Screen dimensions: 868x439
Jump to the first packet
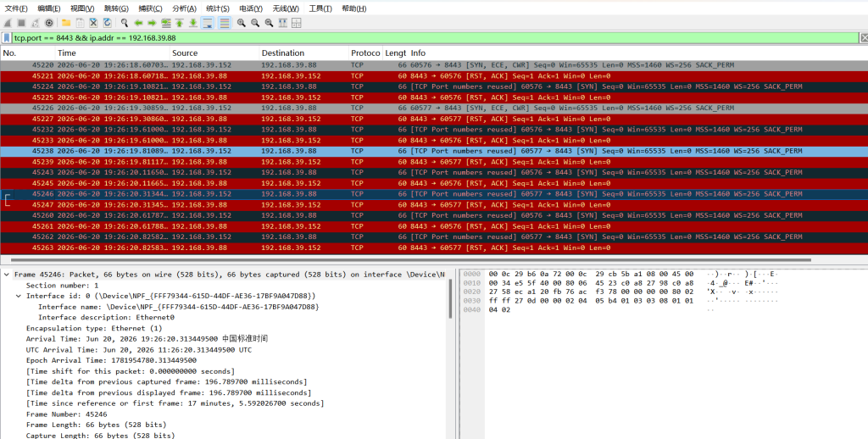(x=180, y=23)
